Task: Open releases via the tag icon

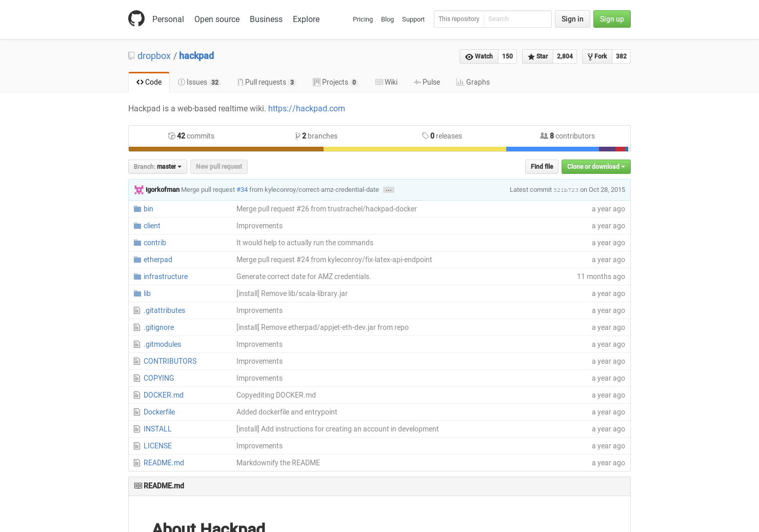Action: 426,135
